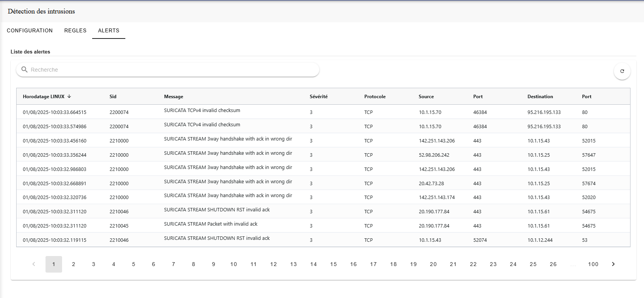
Task: Click destination port 52020
Action: point(588,198)
